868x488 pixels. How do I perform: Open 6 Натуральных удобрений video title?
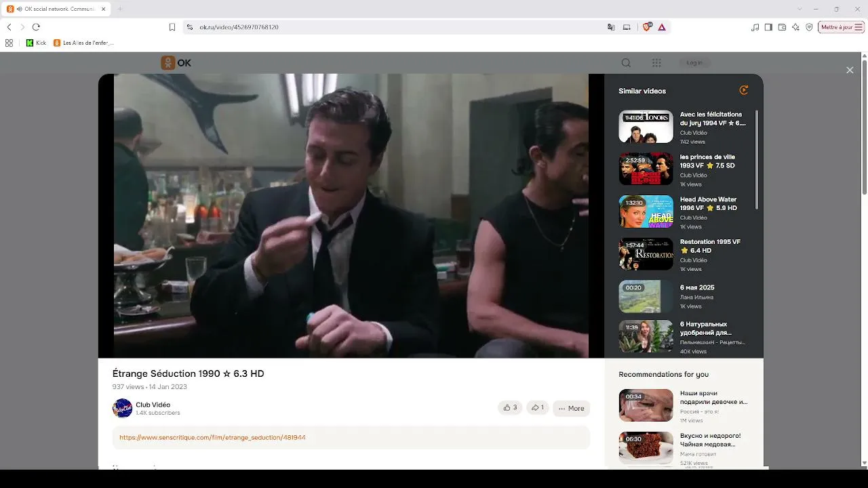tap(706, 329)
